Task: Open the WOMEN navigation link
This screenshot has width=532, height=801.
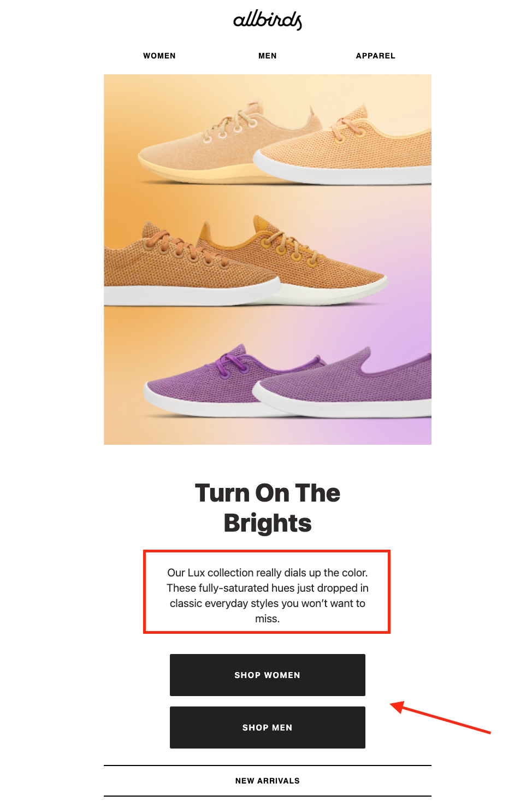Action: pyautogui.click(x=159, y=56)
